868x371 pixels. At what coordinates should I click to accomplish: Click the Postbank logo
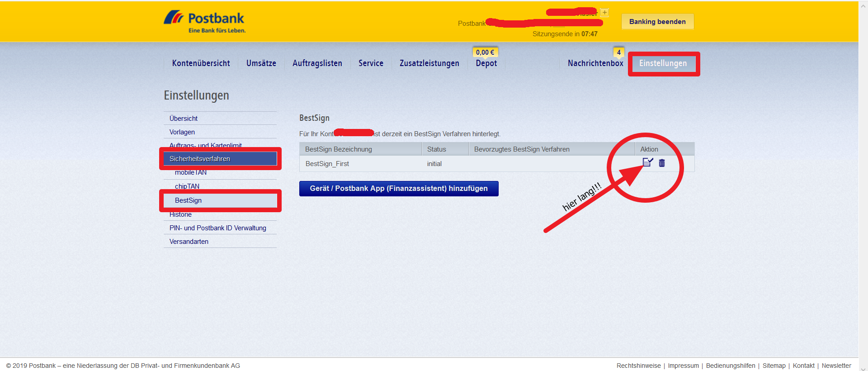(x=204, y=21)
